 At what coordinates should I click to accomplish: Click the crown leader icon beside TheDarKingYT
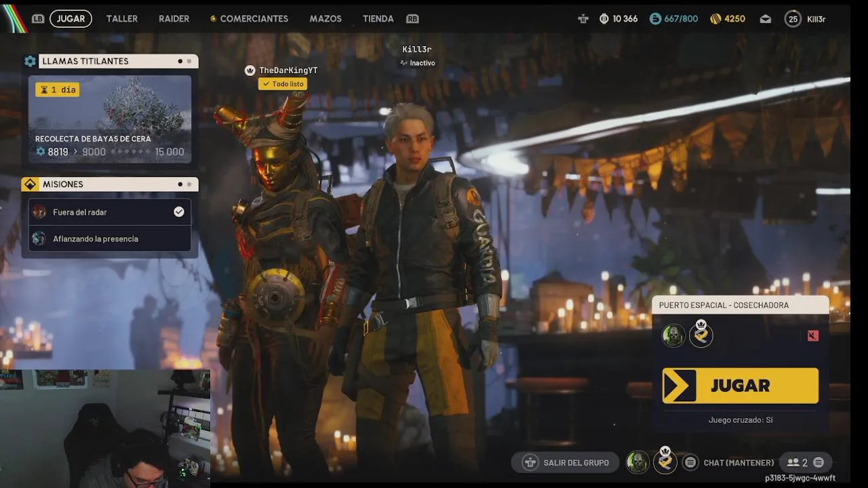point(250,70)
